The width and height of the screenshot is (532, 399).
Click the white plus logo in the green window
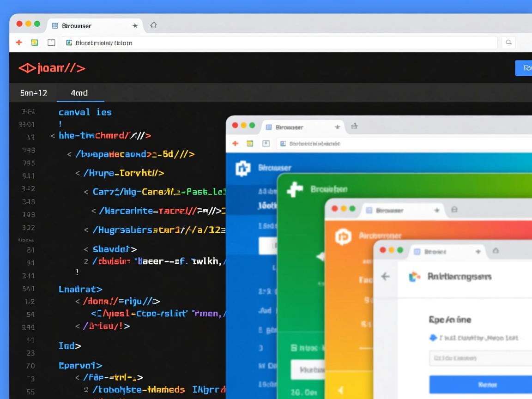pos(295,189)
